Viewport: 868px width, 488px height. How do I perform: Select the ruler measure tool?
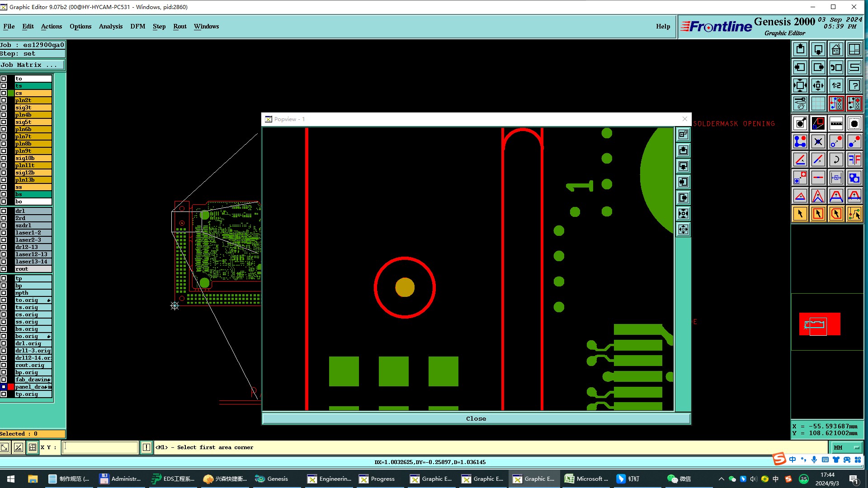pyautogui.click(x=836, y=123)
